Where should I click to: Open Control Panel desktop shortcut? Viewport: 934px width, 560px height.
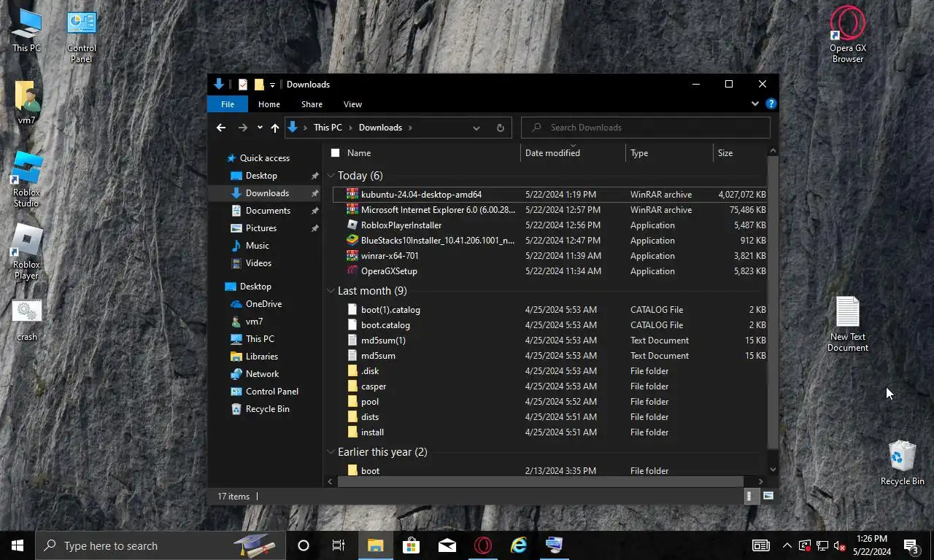[x=82, y=36]
